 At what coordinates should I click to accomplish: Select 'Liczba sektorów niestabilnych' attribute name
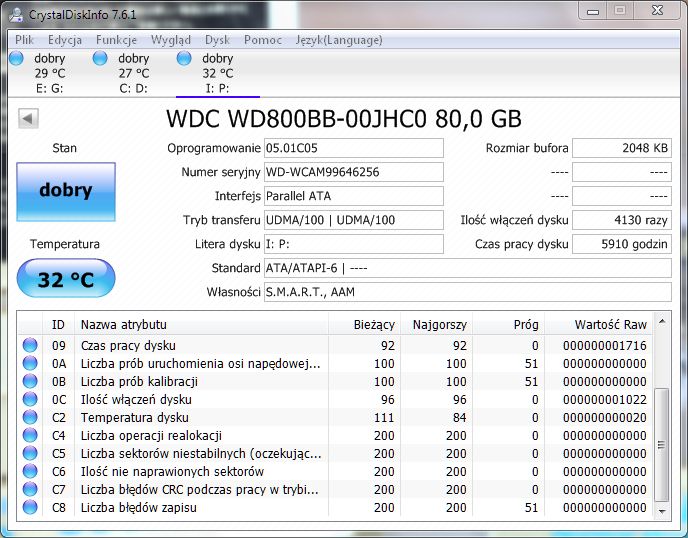[201, 454]
